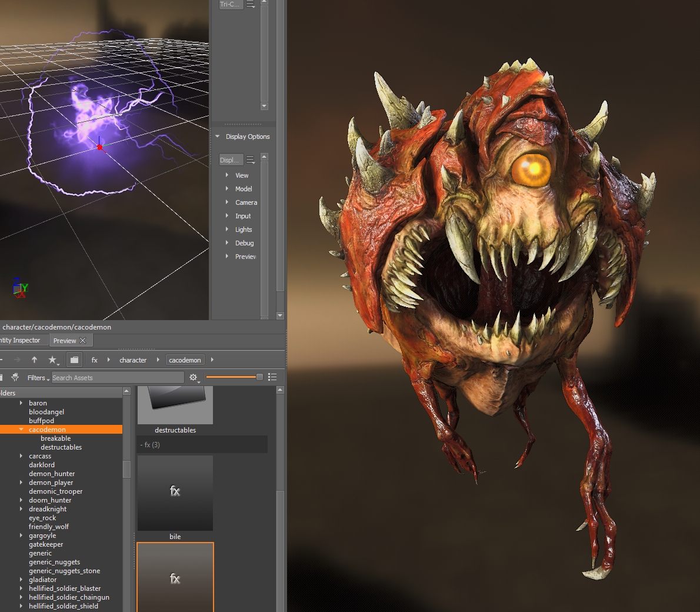Select the bile fx asset thumbnail
Screen dimensions: 700x612
pyautogui.click(x=175, y=493)
